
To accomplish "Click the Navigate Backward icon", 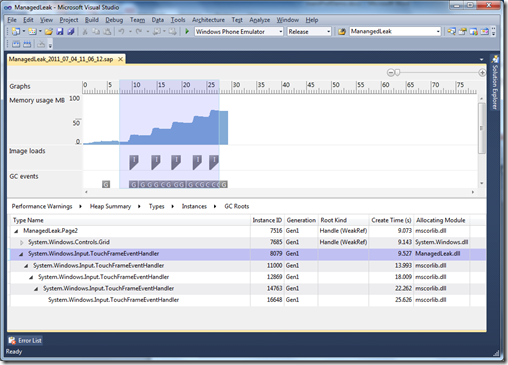I will (156, 32).
